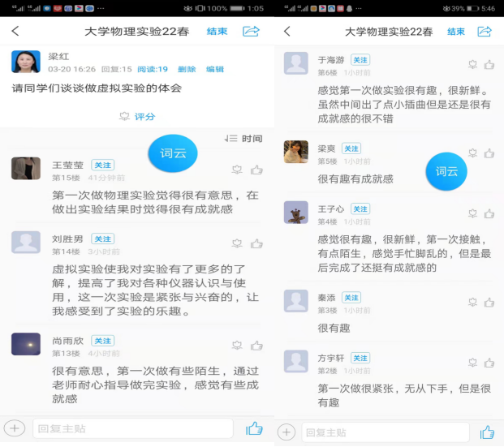Open 梁爽's profile avatar
504x447 pixels.
295,152
